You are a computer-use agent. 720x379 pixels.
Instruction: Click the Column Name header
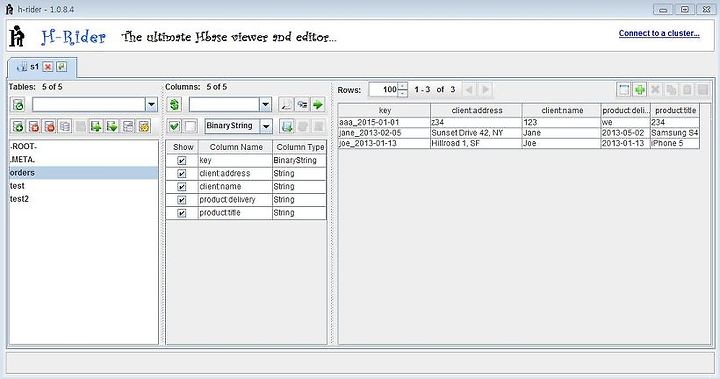pyautogui.click(x=236, y=147)
